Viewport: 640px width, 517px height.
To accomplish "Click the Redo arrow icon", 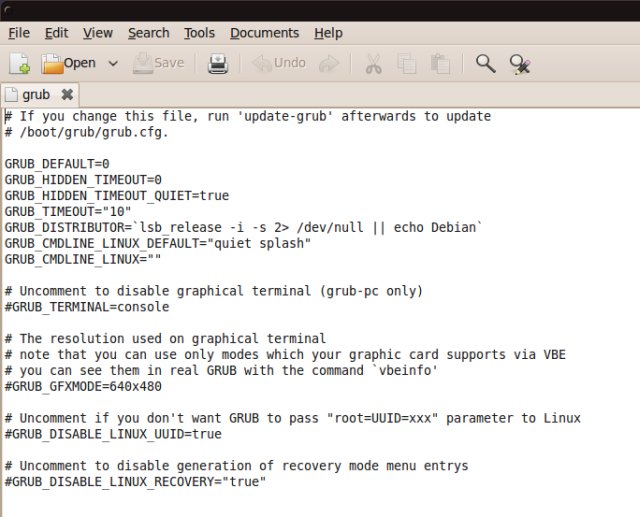I will [x=328, y=64].
